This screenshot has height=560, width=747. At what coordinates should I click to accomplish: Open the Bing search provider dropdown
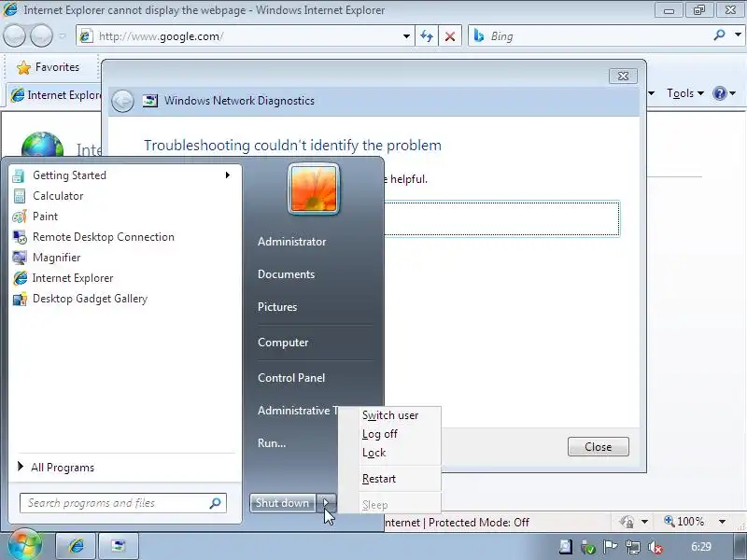738,35
